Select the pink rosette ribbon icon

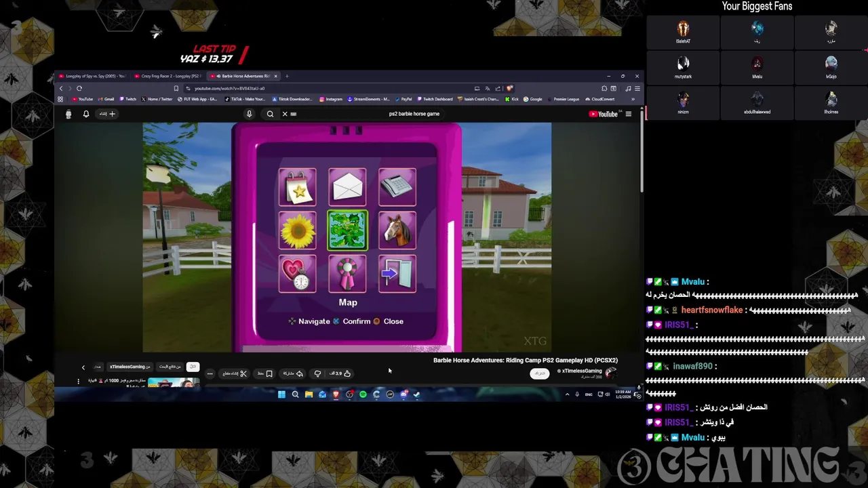pyautogui.click(x=347, y=274)
